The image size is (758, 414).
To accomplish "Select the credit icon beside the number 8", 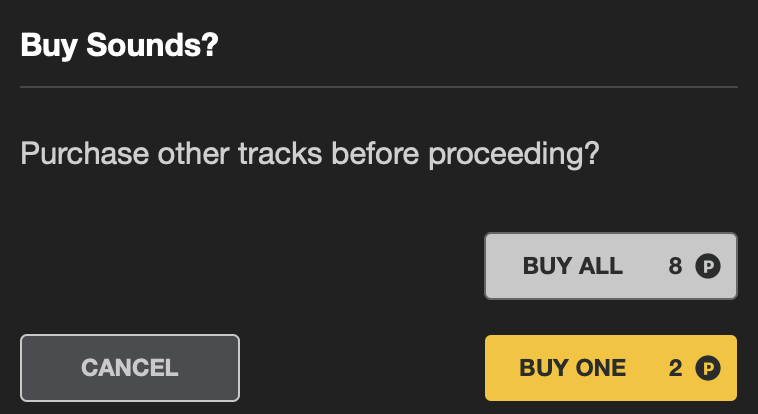I will (x=708, y=266).
